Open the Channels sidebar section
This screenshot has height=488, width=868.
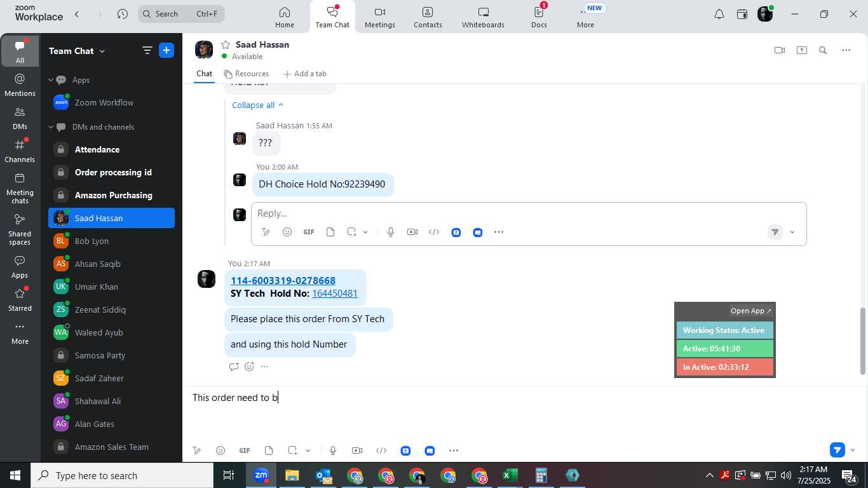coord(20,151)
